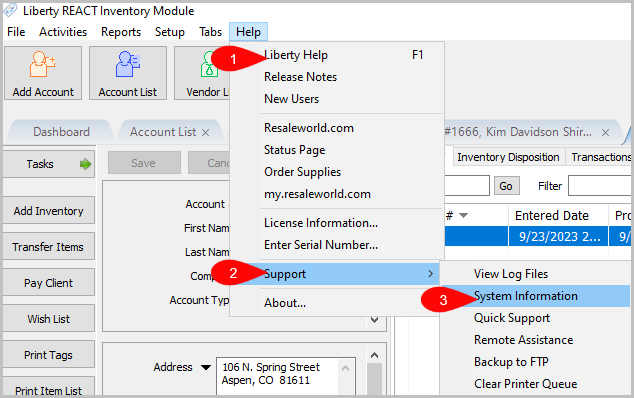Open the Account List toolbar icon
The width and height of the screenshot is (634, 398).
(128, 73)
